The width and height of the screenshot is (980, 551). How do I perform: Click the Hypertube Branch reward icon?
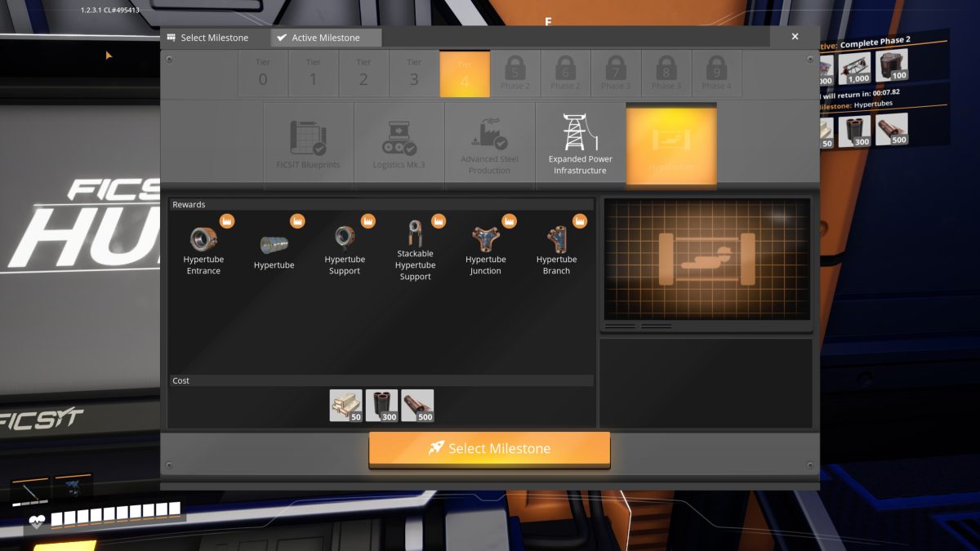click(556, 239)
